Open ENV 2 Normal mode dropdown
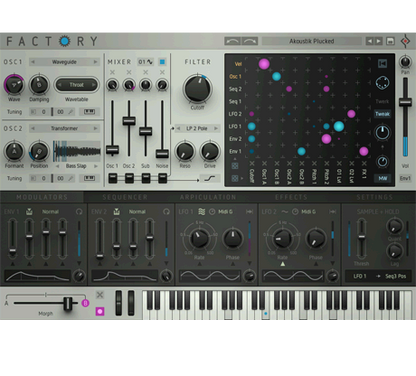416x376 pixels. pos(137,212)
